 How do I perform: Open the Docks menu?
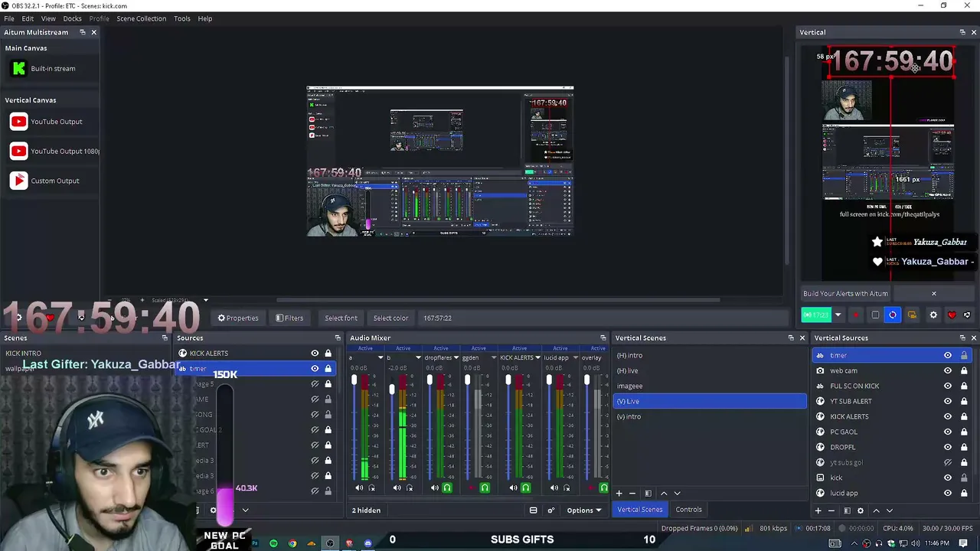click(72, 18)
